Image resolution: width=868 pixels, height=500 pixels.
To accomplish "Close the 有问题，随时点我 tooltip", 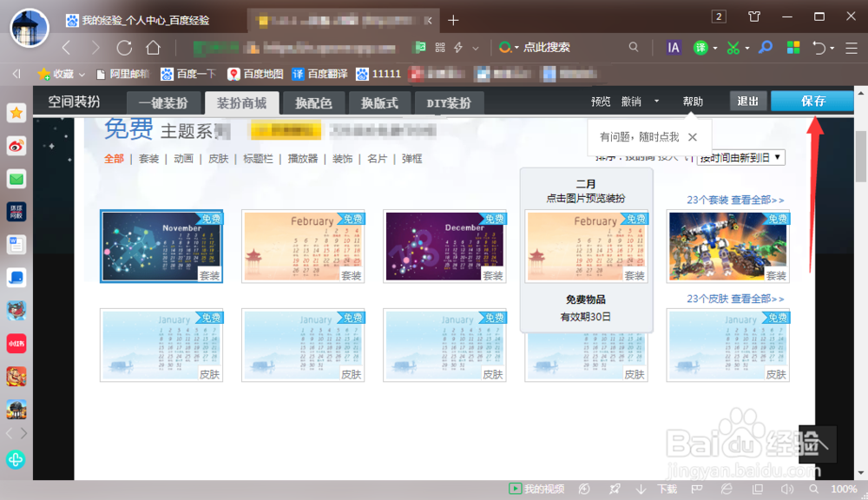I will [693, 137].
